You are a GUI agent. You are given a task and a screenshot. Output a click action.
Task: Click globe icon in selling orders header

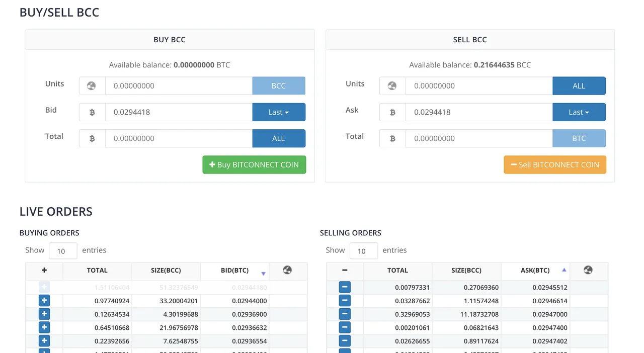coord(588,270)
